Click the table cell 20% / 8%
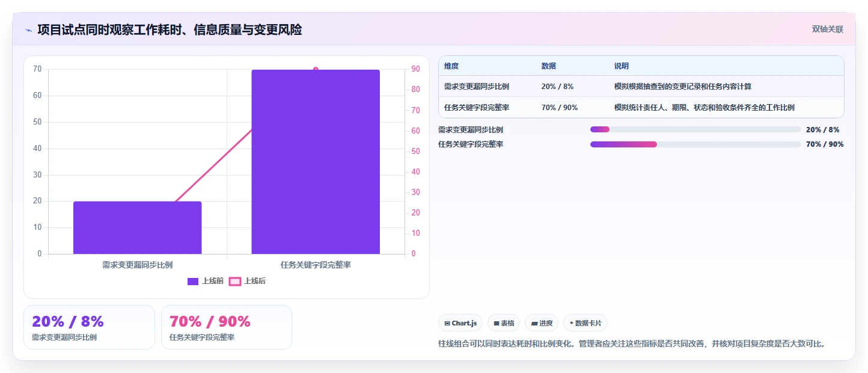The width and height of the screenshot is (868, 373). [557, 87]
